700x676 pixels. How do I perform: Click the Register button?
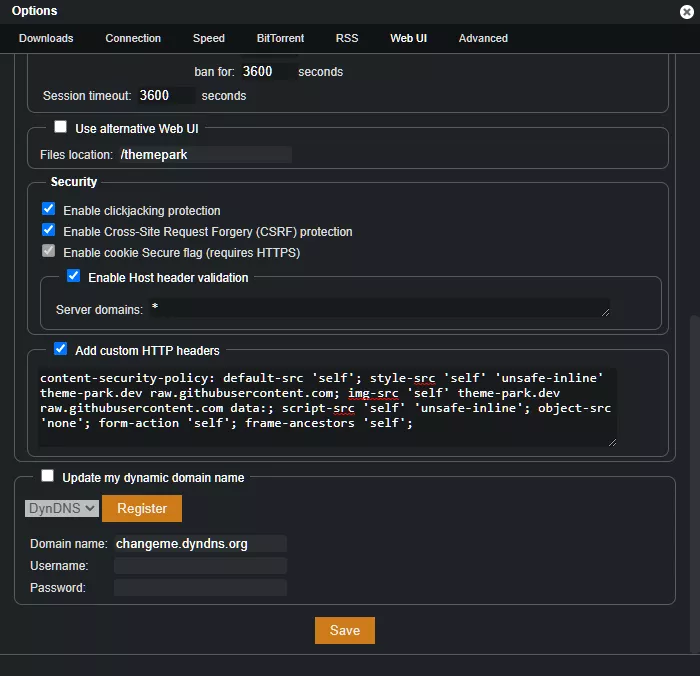click(142, 508)
